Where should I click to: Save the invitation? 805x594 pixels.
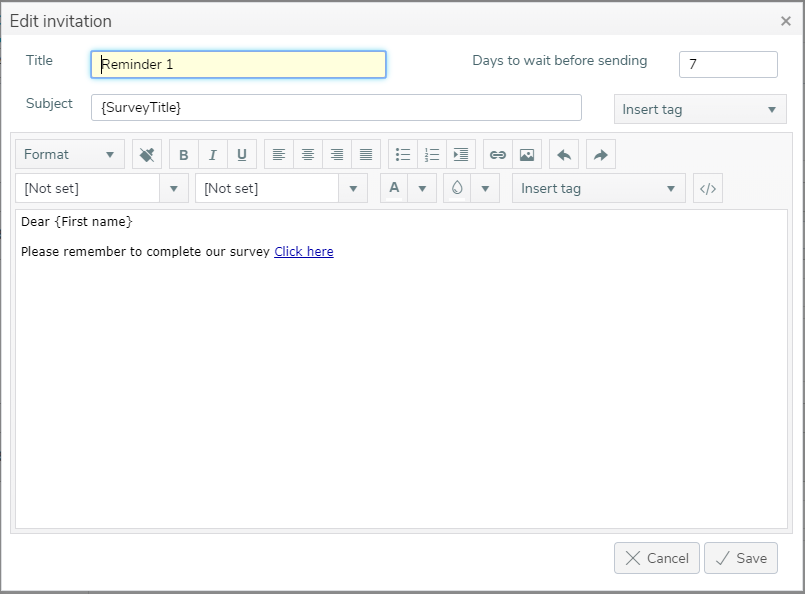tap(741, 558)
